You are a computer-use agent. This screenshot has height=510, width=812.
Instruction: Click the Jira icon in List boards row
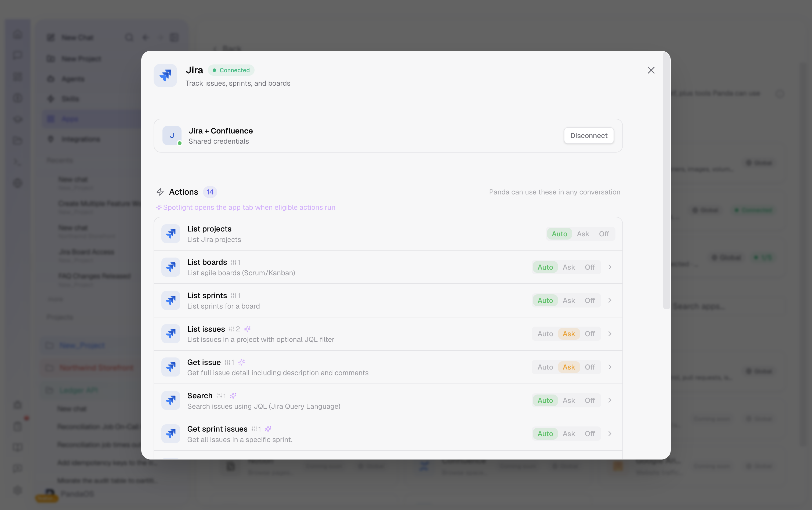click(171, 267)
